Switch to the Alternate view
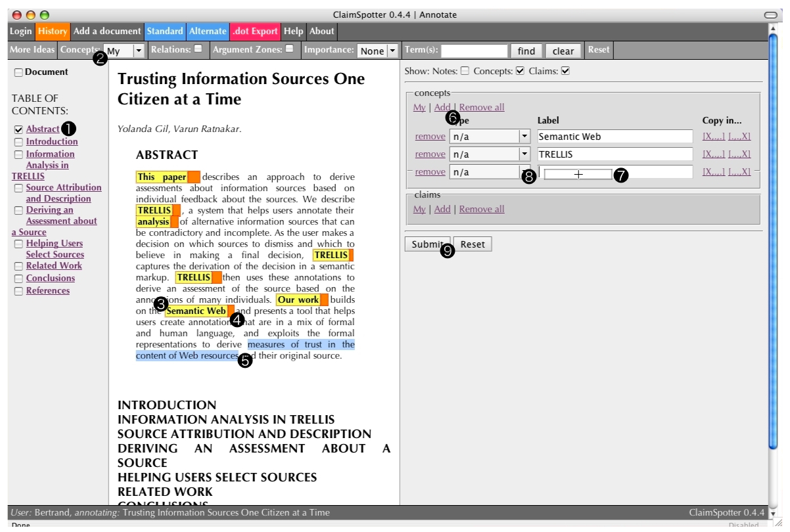The height and width of the screenshot is (532, 790). click(x=208, y=31)
